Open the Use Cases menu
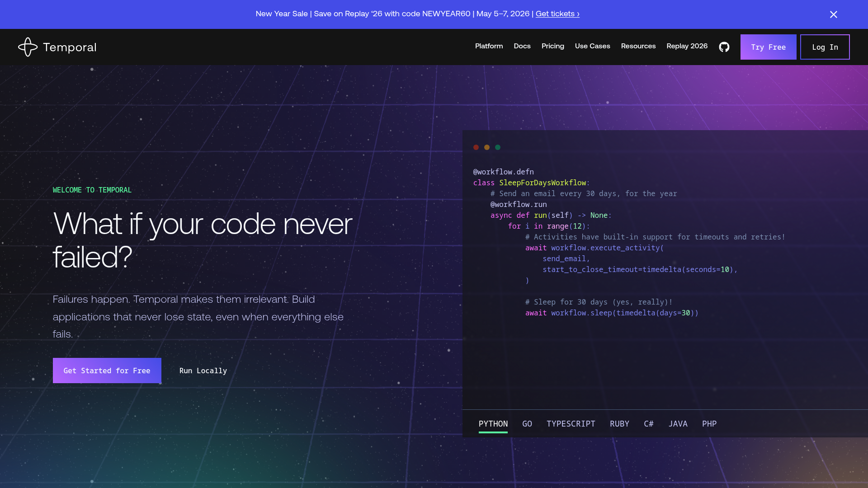Screen dimensions: 868x488 point(592,47)
